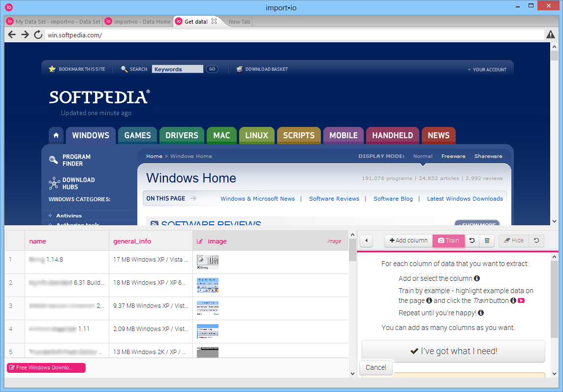Click the Search magnifier icon
Image resolution: width=563 pixels, height=392 pixels.
(124, 69)
